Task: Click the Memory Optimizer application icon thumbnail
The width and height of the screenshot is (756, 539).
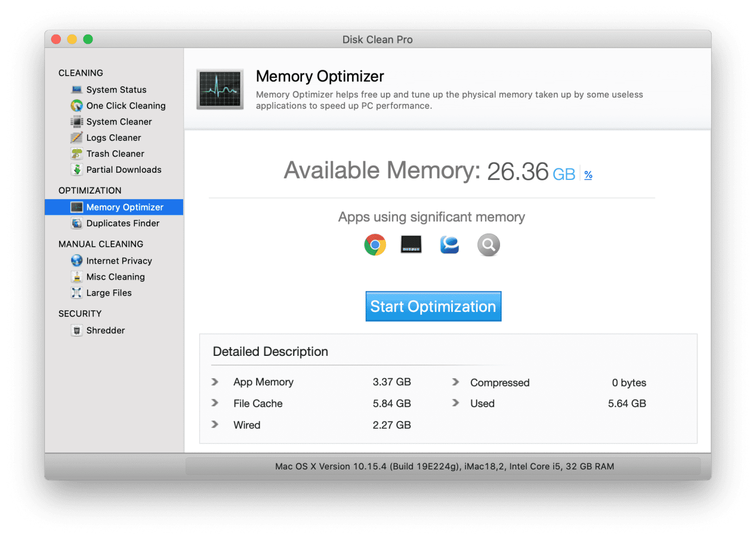Action: [219, 89]
